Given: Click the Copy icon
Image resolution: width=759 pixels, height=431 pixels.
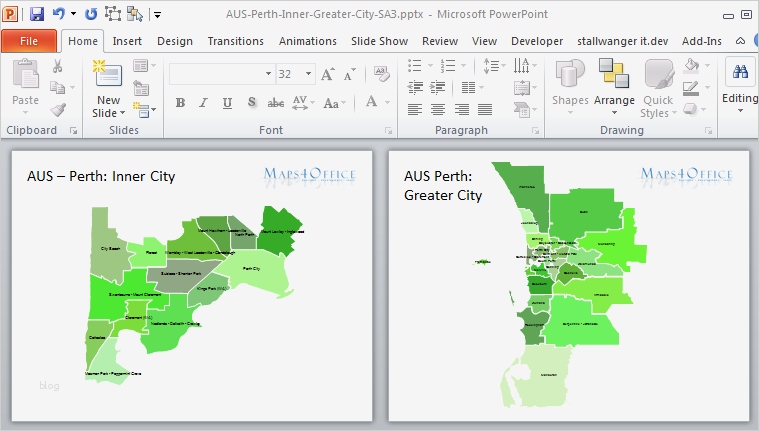Looking at the screenshot, I should pos(58,87).
